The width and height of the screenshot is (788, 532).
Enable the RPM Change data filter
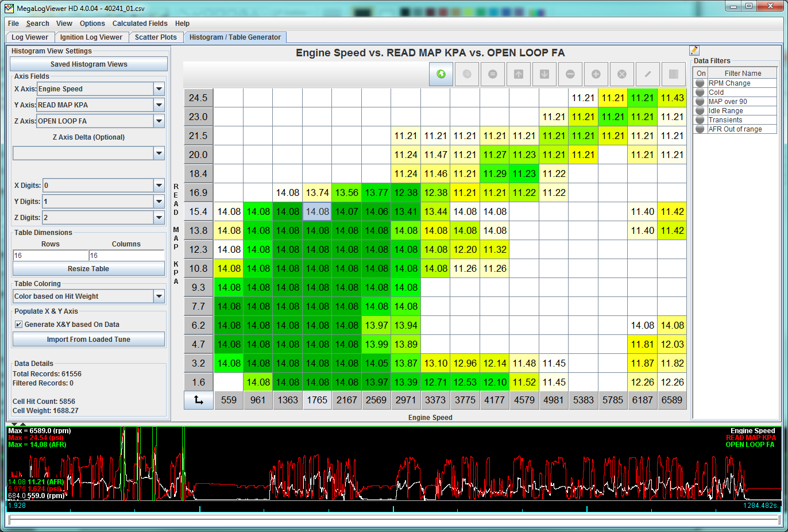pyautogui.click(x=700, y=83)
